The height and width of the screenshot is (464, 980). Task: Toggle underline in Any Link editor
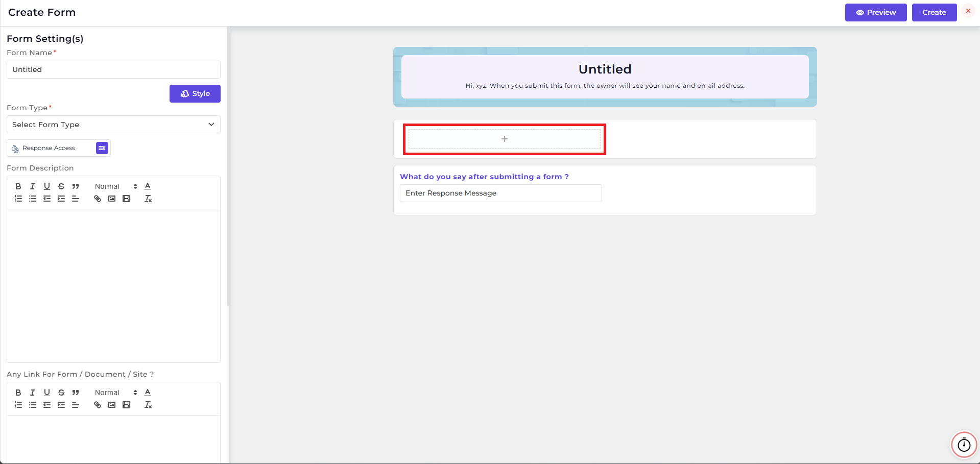(x=47, y=393)
